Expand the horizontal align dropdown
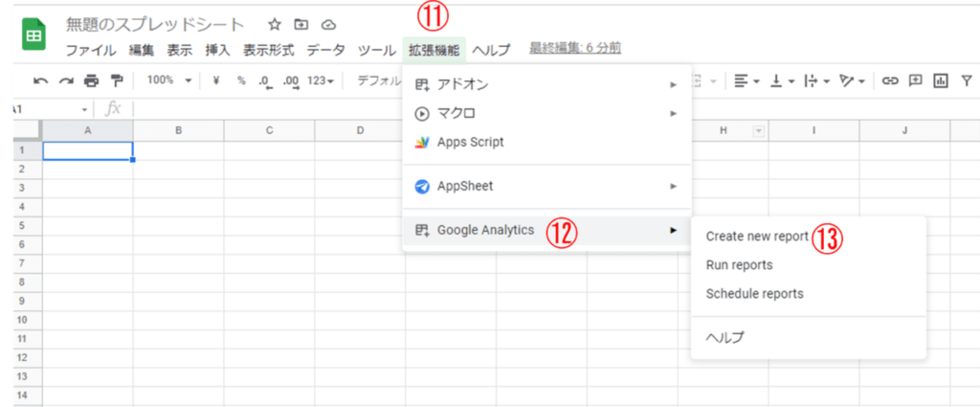 (x=746, y=81)
